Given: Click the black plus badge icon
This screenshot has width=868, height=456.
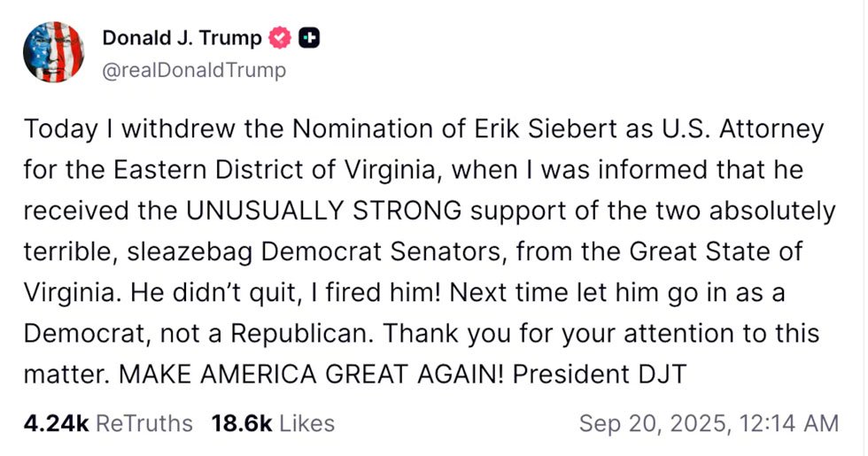Looking at the screenshot, I should coord(309,38).
